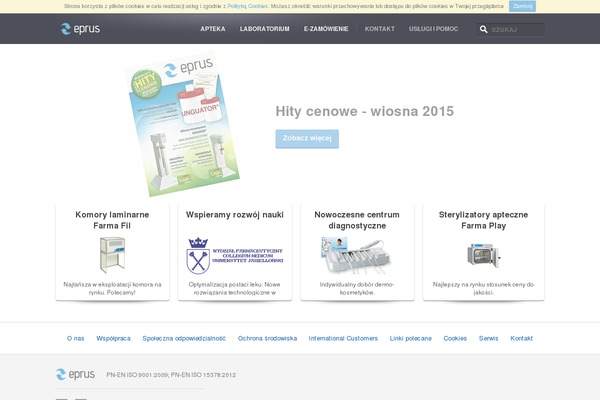600x400 pixels.
Task: Click the sterilizer product image
Action: click(x=484, y=255)
